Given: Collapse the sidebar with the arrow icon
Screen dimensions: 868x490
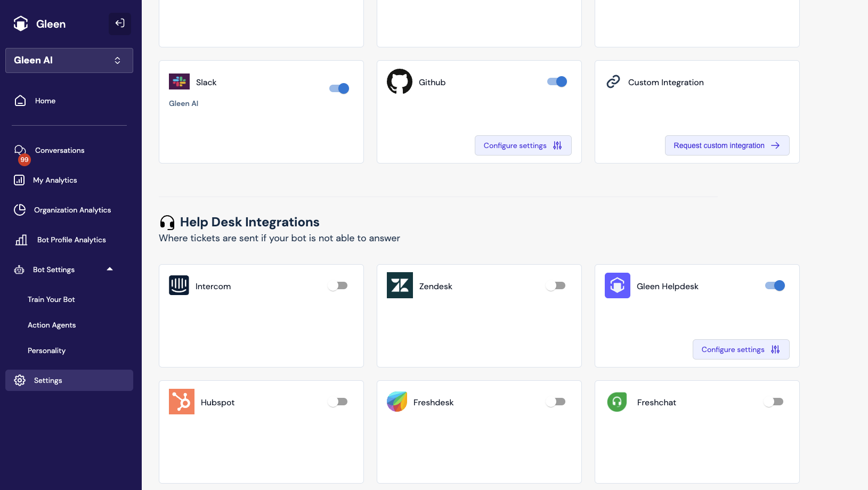Looking at the screenshot, I should click(120, 23).
